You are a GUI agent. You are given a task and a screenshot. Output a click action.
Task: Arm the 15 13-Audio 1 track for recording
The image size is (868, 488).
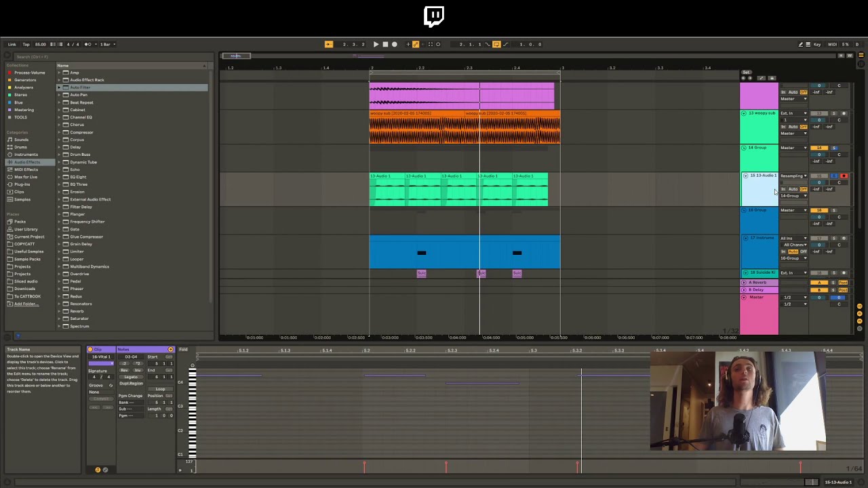[x=844, y=176]
